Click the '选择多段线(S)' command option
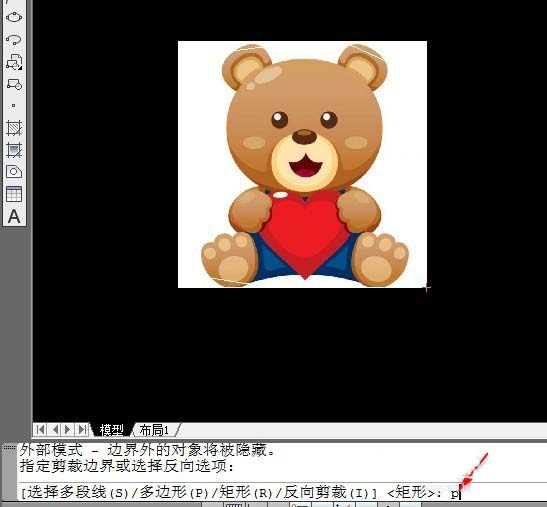Viewport: 547px width, 507px height. click(x=78, y=493)
